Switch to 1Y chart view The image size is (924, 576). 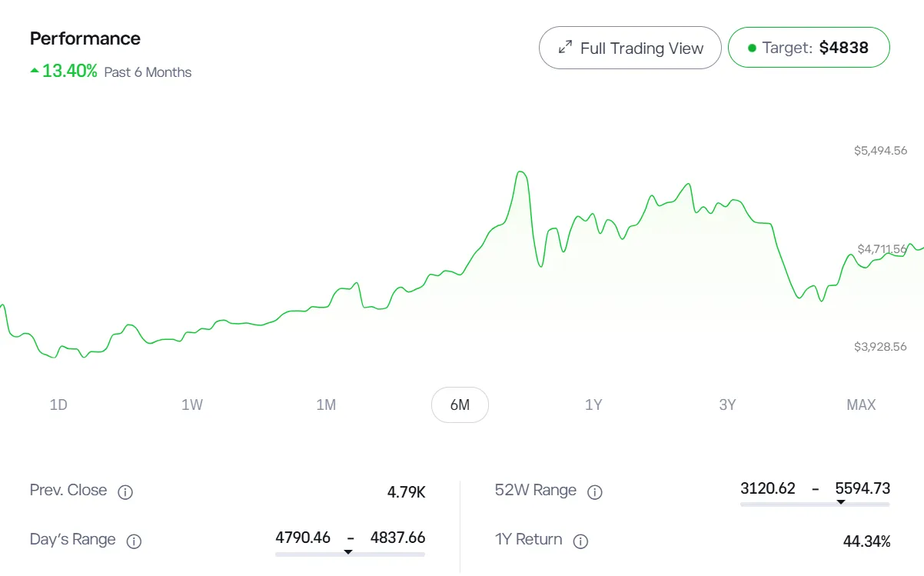tap(593, 405)
